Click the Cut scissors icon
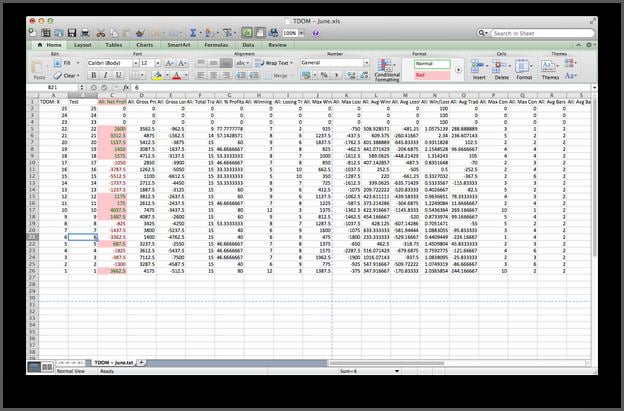This screenshot has width=624, height=411. [x=101, y=33]
